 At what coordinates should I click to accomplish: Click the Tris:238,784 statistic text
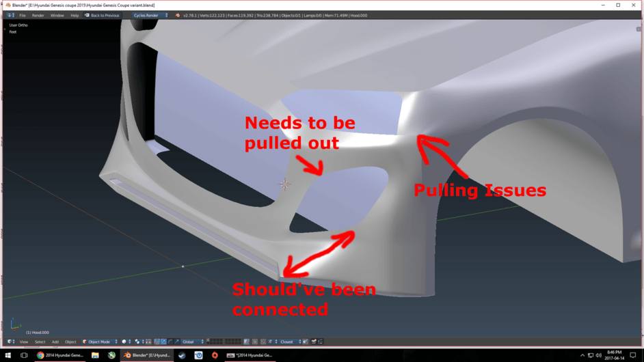pos(267,16)
